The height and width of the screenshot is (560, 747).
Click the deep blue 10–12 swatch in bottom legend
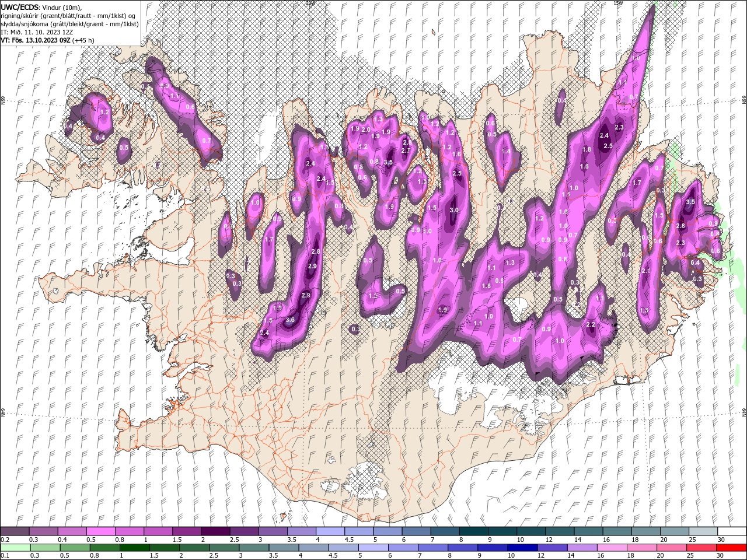click(522, 548)
